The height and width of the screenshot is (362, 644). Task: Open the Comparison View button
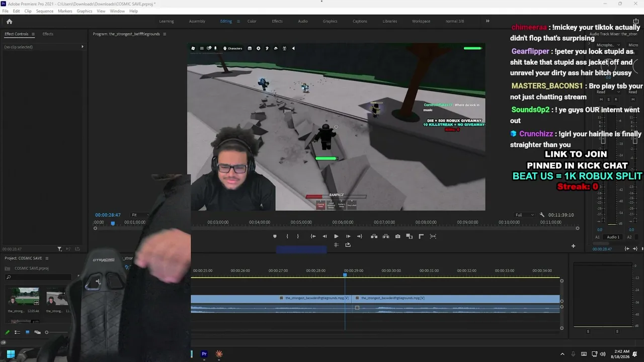coord(410,236)
